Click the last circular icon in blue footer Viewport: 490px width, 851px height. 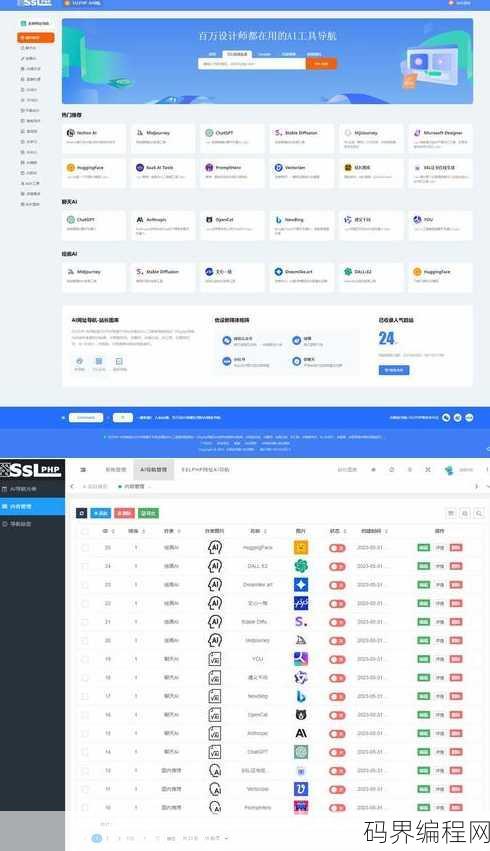[x=469, y=417]
